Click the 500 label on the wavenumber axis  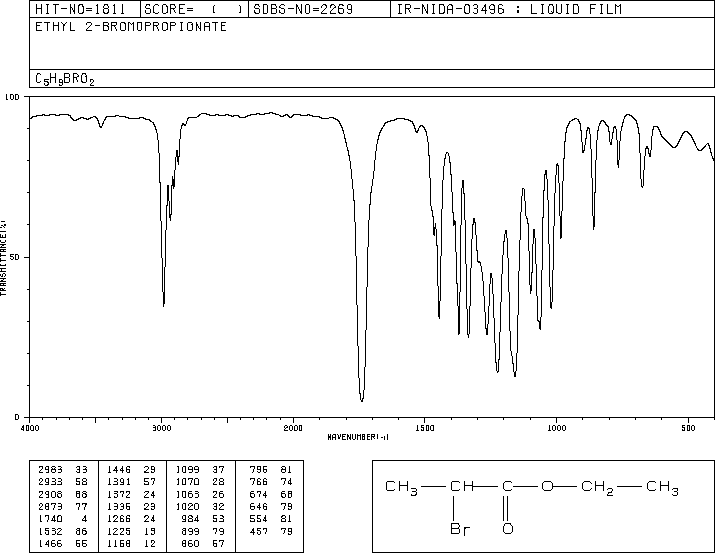click(688, 428)
